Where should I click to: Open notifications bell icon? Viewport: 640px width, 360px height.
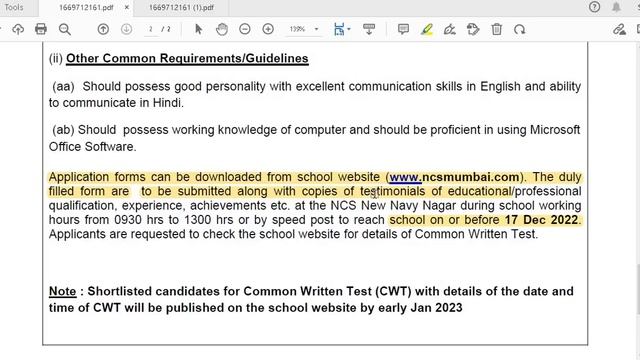pos(616,7)
